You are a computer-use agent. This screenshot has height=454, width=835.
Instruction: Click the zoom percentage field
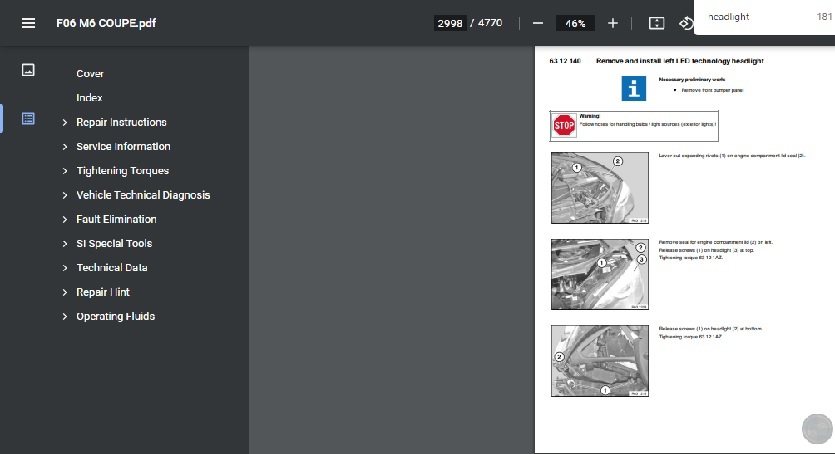click(575, 23)
